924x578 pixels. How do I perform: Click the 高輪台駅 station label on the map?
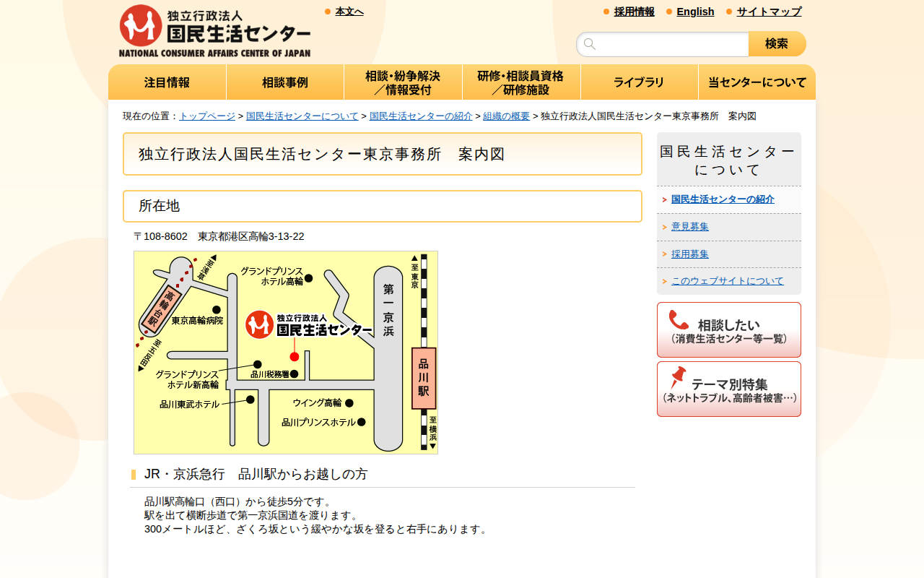161,309
